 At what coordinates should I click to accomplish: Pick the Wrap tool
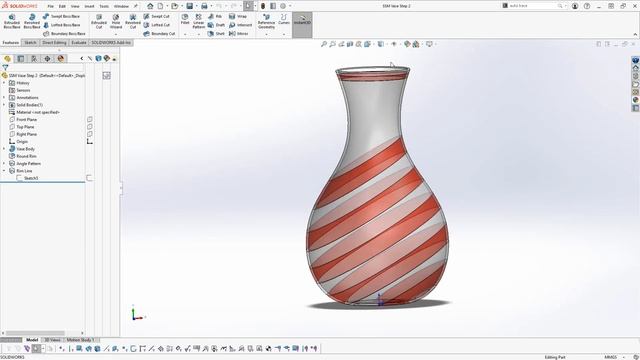(238, 16)
